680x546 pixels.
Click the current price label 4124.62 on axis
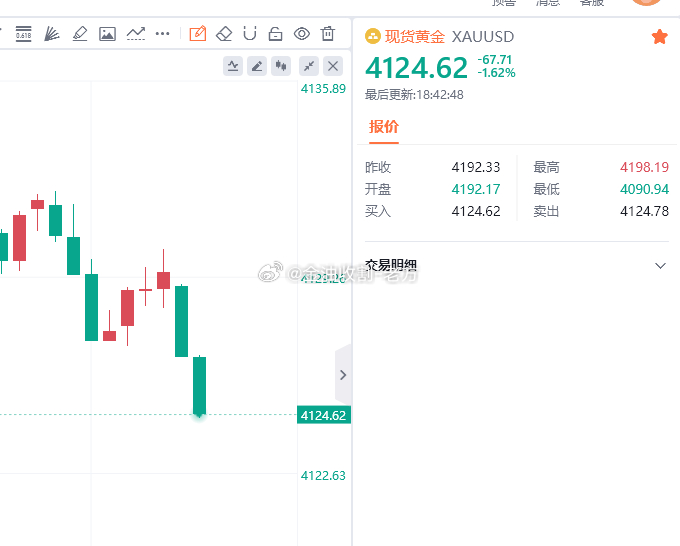coord(324,415)
